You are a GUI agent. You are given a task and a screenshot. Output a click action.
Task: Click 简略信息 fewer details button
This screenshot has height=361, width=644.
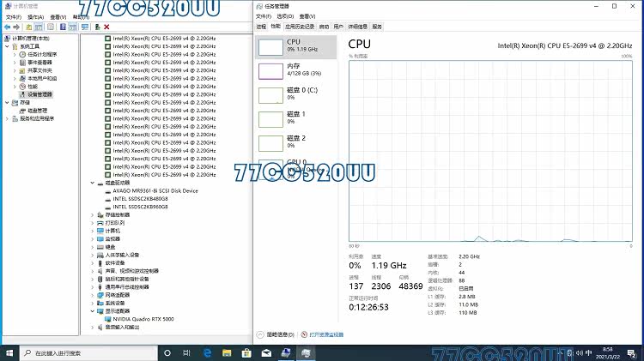[x=276, y=334]
